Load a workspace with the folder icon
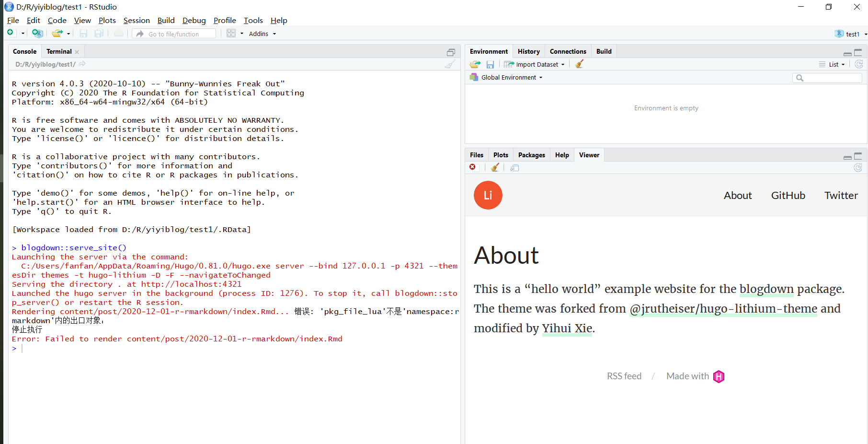 475,64
